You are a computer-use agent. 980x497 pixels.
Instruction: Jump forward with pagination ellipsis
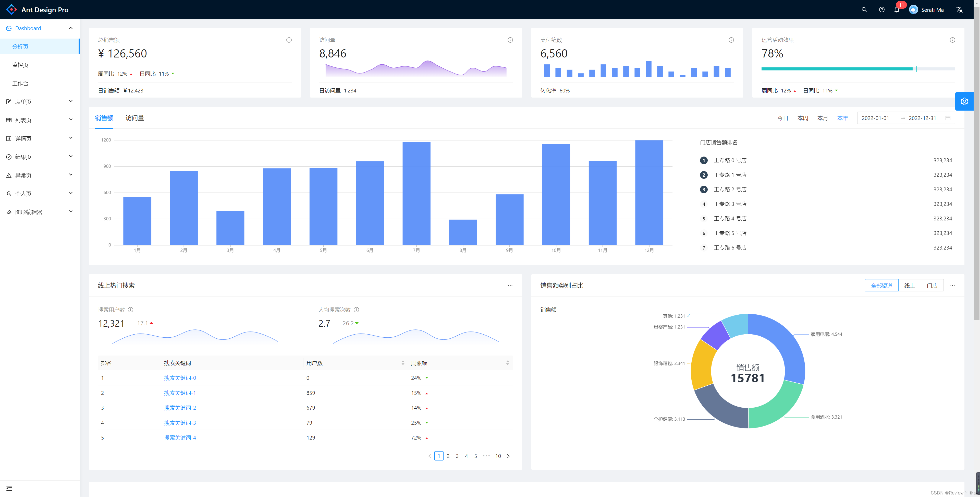click(x=486, y=456)
